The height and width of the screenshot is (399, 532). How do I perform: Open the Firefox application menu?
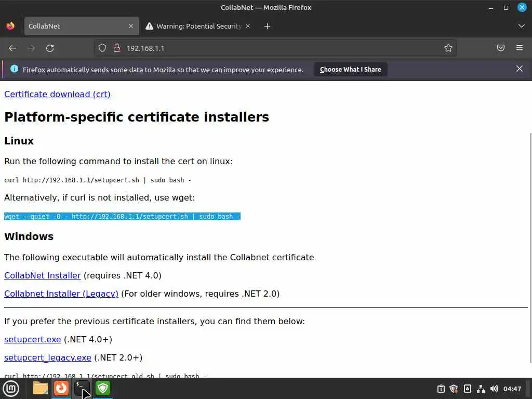click(x=520, y=48)
